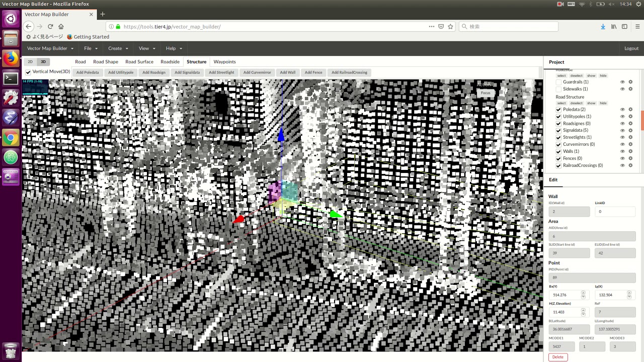This screenshot has height=362, width=644.
Task: Open gear settings for Roadsignes
Action: pos(630,124)
